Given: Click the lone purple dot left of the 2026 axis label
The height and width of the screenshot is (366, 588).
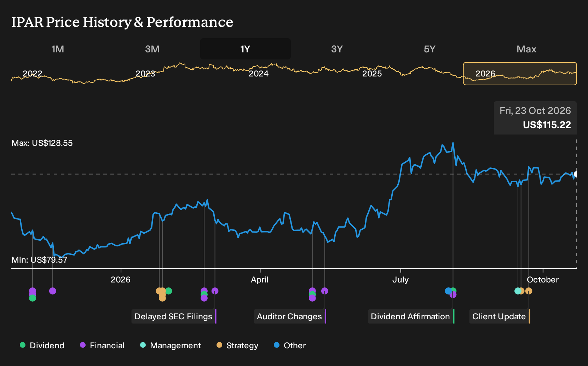Looking at the screenshot, I should (53, 291).
